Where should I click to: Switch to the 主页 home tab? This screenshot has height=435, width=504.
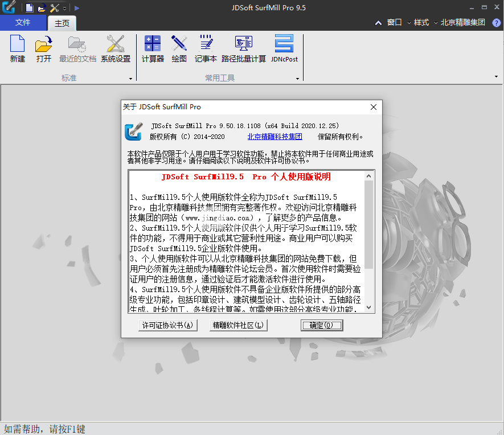tap(62, 23)
